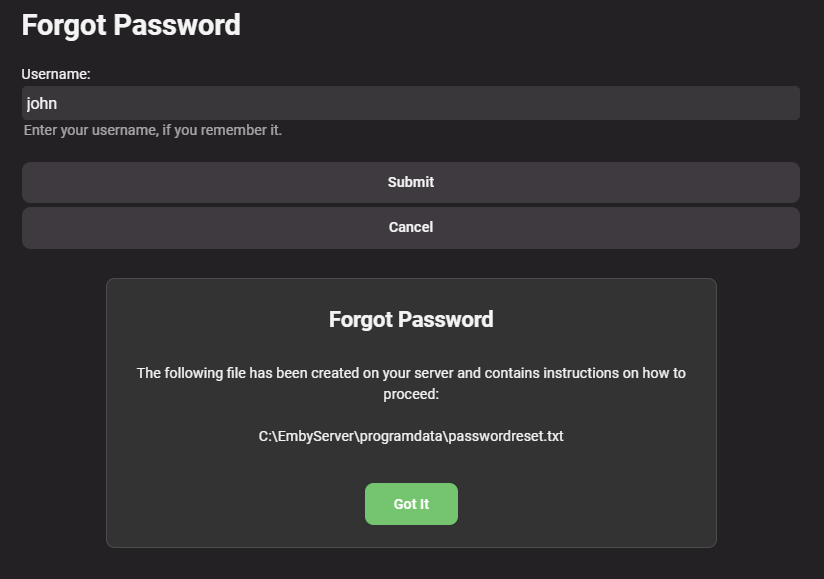Click the dialog's Forgot Password heading
The image size is (824, 579).
(x=411, y=320)
